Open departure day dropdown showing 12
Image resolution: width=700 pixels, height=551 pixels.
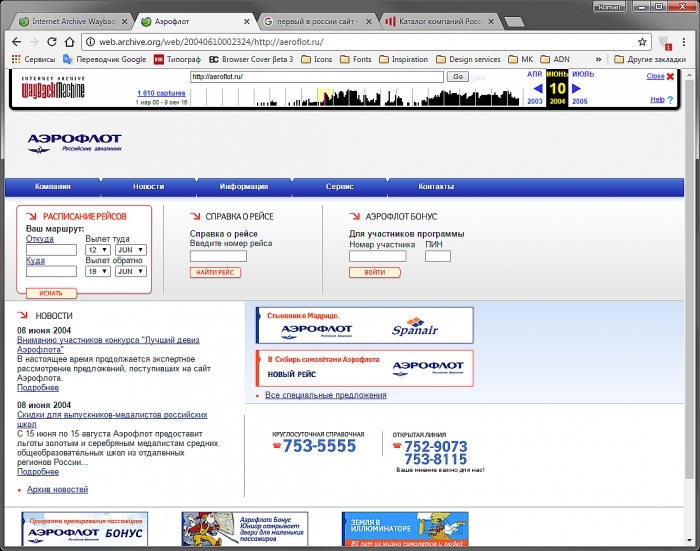pyautogui.click(x=98, y=250)
